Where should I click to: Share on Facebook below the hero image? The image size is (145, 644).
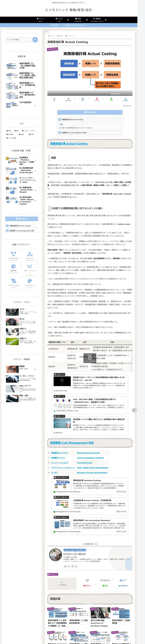[68, 99]
